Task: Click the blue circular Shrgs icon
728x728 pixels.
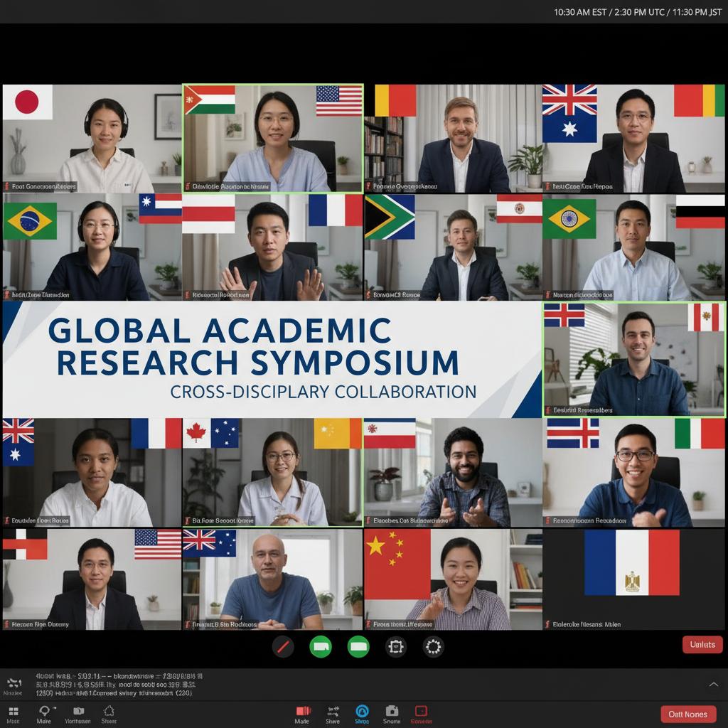Action: (362, 711)
